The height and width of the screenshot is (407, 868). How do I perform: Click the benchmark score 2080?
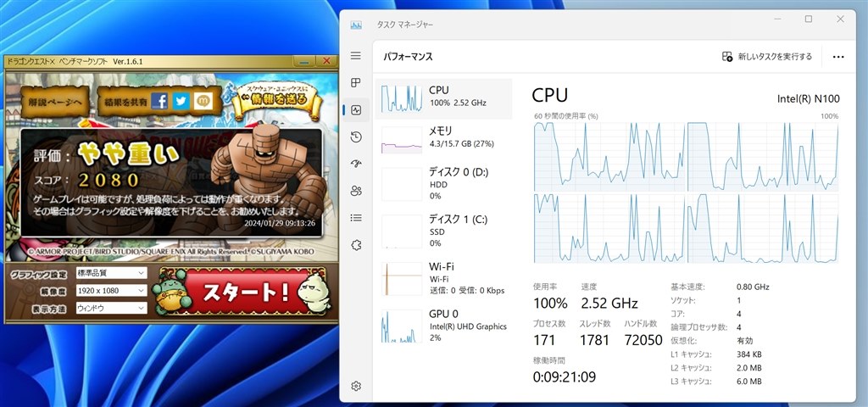coord(109,180)
